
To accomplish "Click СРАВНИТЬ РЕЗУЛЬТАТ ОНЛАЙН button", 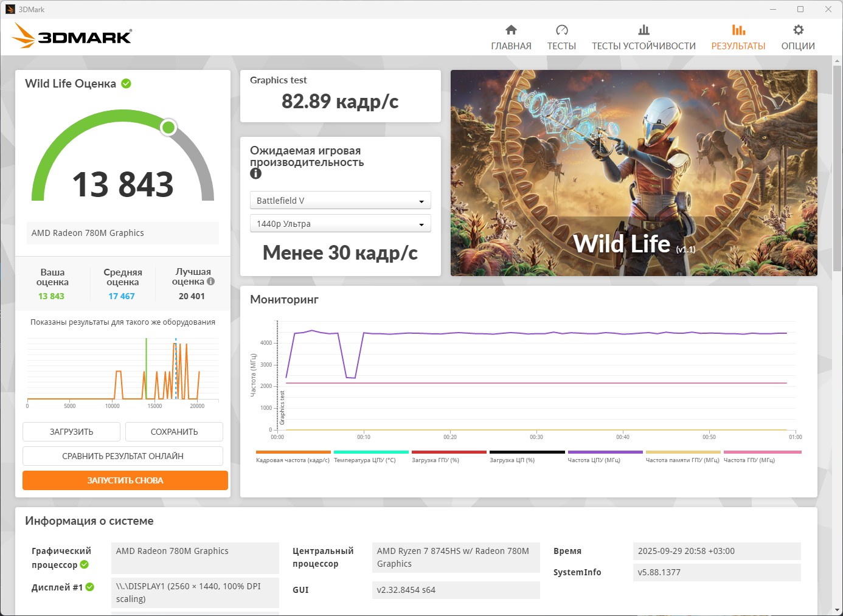I will [123, 456].
